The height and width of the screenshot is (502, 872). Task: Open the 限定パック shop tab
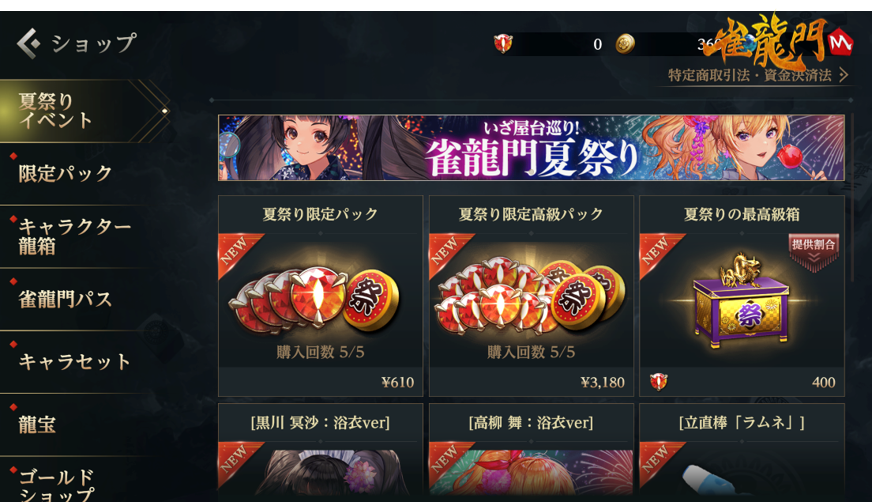[x=66, y=173]
